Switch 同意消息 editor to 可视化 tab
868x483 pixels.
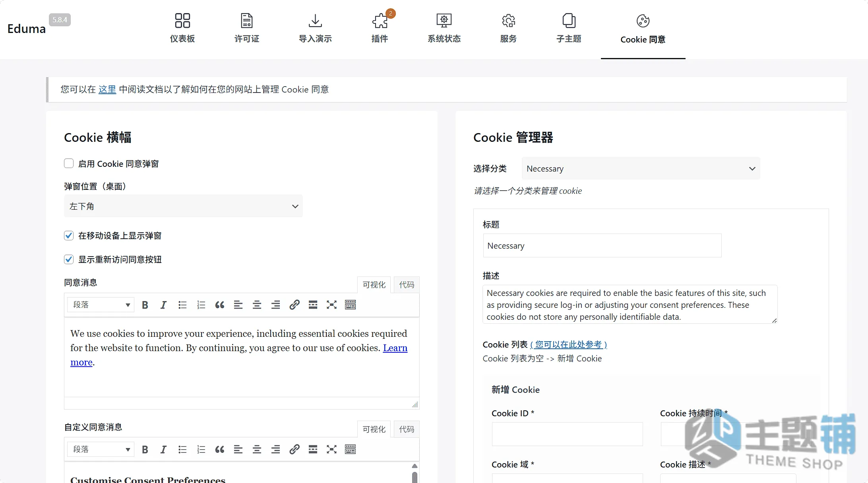[374, 285]
